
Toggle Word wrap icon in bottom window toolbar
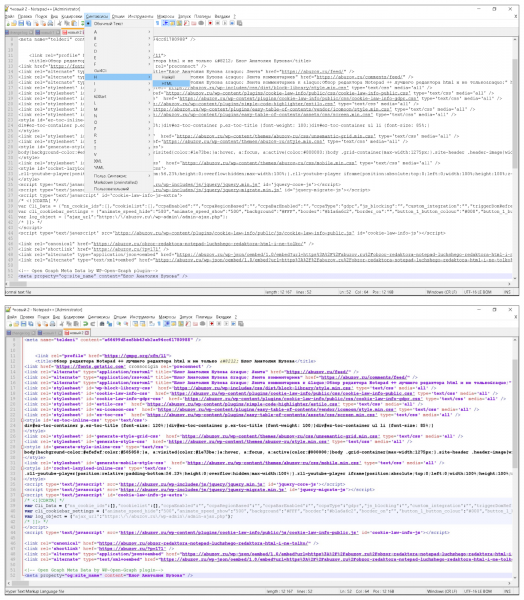(x=152, y=324)
